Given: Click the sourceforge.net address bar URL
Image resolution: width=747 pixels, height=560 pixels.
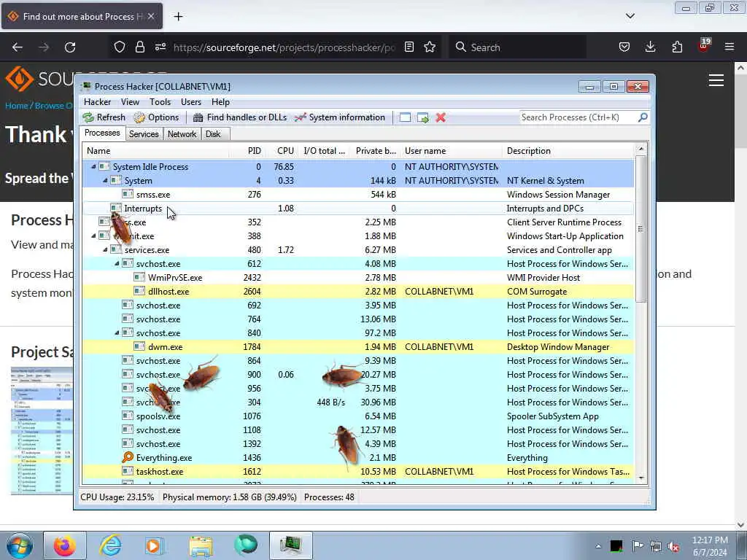Looking at the screenshot, I should [284, 47].
